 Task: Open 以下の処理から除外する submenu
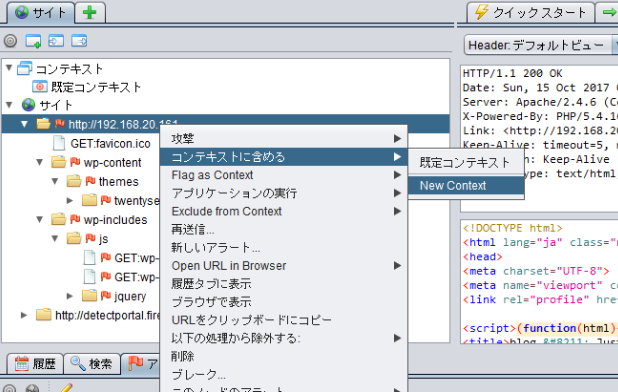pos(284,338)
